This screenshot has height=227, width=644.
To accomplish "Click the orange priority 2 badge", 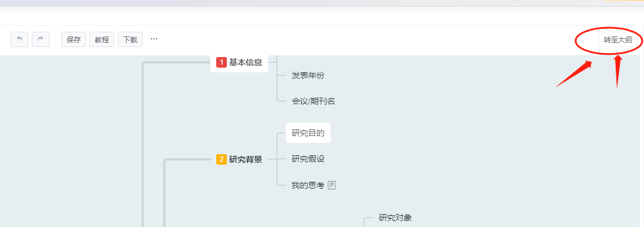I will click(x=222, y=159).
